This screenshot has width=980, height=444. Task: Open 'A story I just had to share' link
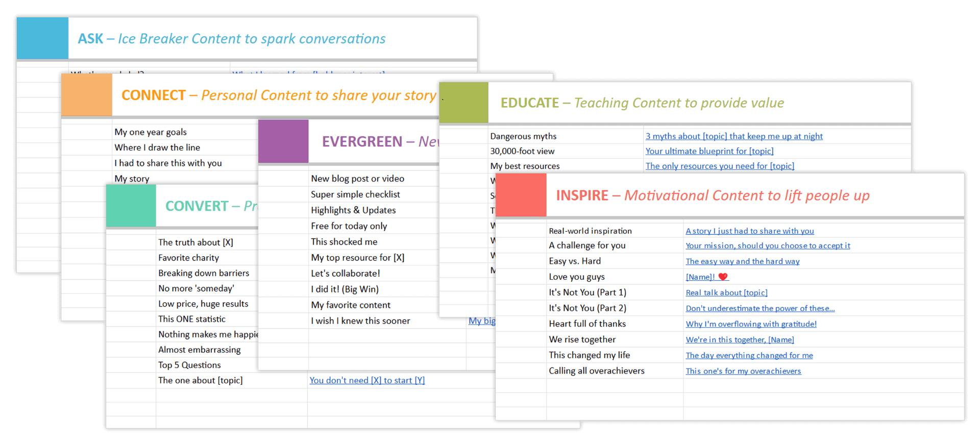point(749,231)
